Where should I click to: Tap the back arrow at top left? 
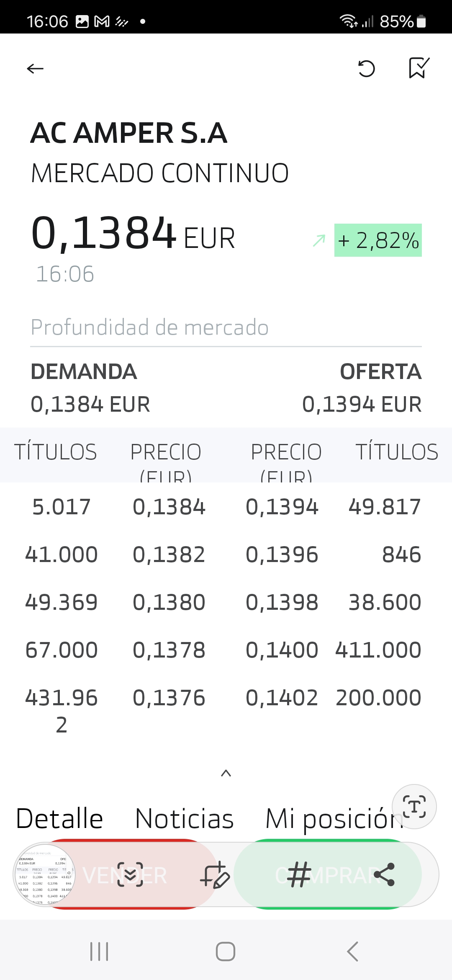point(35,68)
